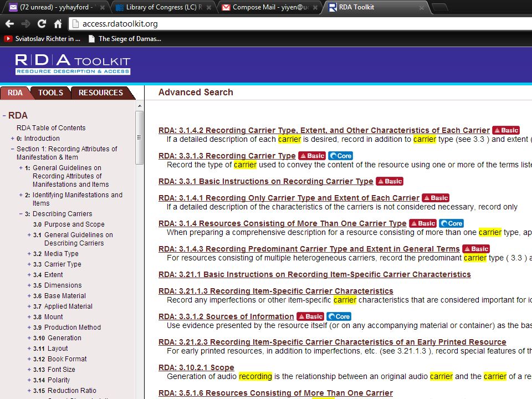This screenshot has height=399, width=532.
Task: Open the browser home page icon
Action: tap(58, 24)
